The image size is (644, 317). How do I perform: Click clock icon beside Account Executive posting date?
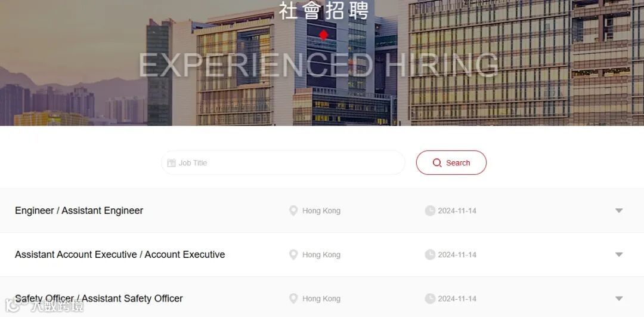point(430,255)
